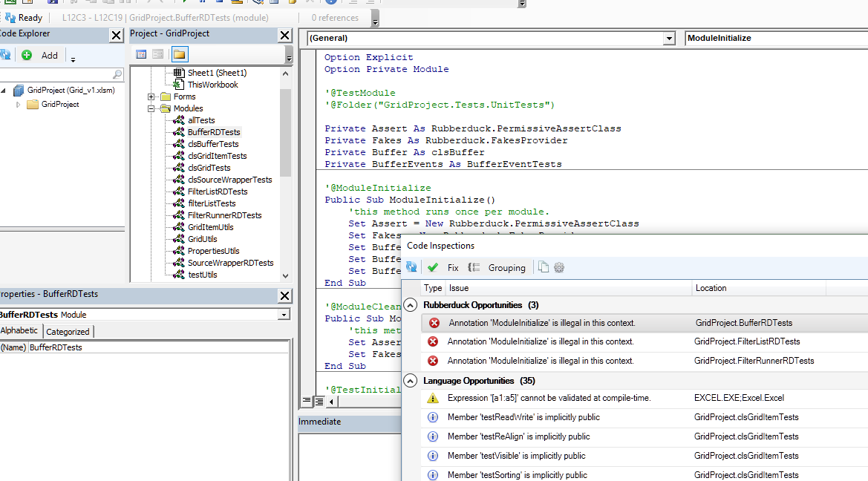Collapse the Language Opportunities group
This screenshot has width=868, height=481.
410,380
